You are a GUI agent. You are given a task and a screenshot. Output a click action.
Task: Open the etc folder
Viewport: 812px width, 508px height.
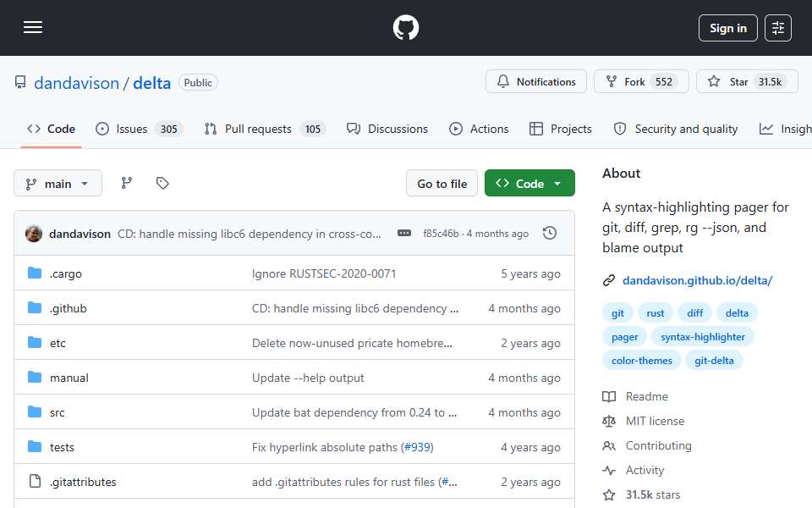58,343
